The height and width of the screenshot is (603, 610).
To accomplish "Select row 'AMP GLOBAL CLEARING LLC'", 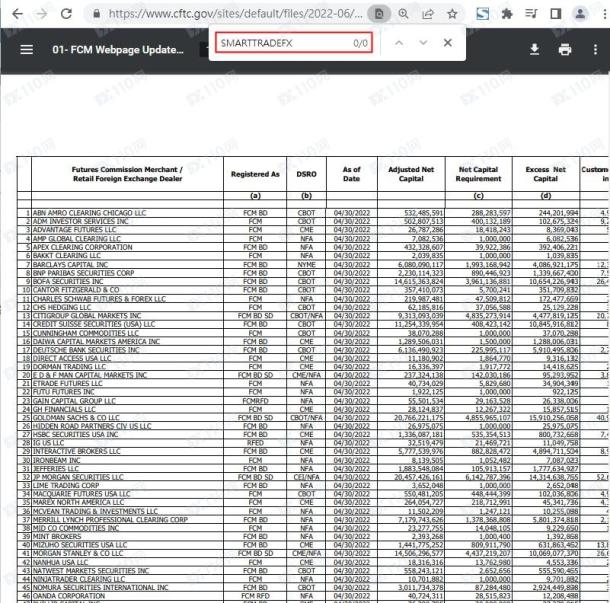I will (x=312, y=238).
